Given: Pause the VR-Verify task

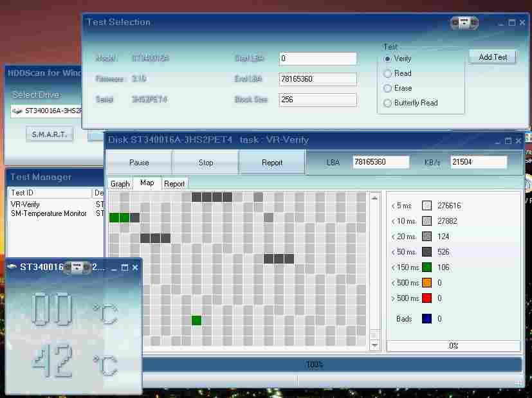Looking at the screenshot, I should click(139, 163).
